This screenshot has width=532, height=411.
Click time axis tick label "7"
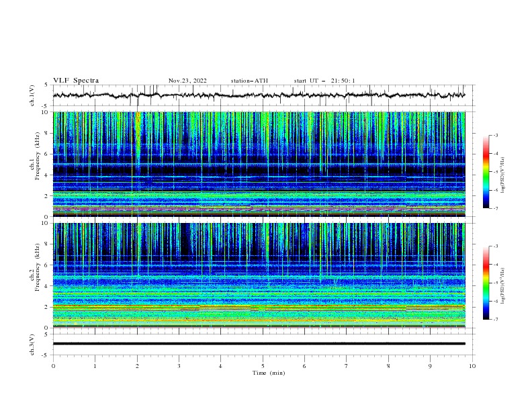pyautogui.click(x=347, y=366)
